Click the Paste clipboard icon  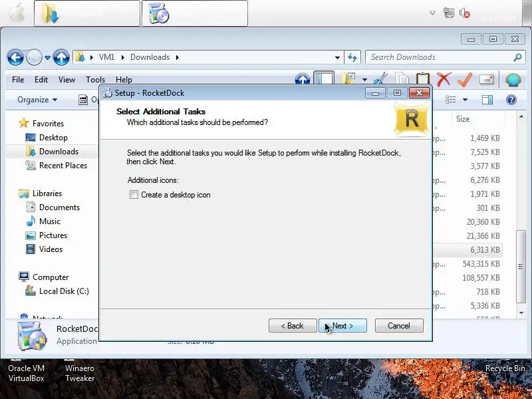pyautogui.click(x=423, y=78)
